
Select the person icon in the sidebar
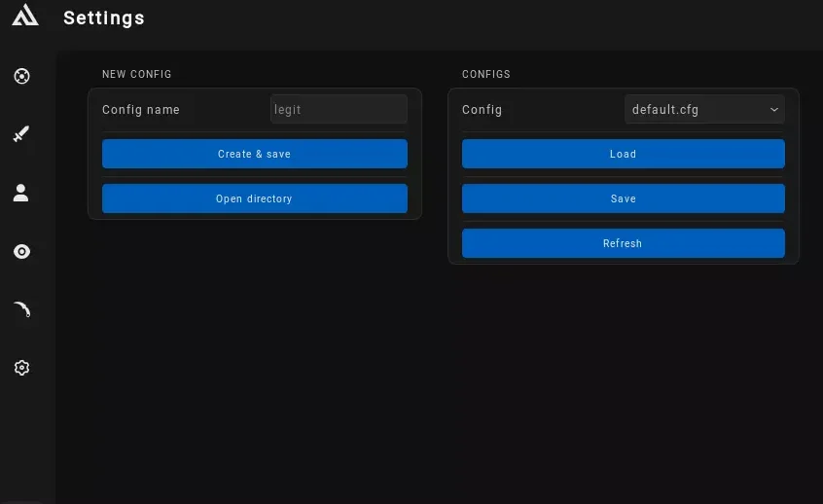point(21,193)
